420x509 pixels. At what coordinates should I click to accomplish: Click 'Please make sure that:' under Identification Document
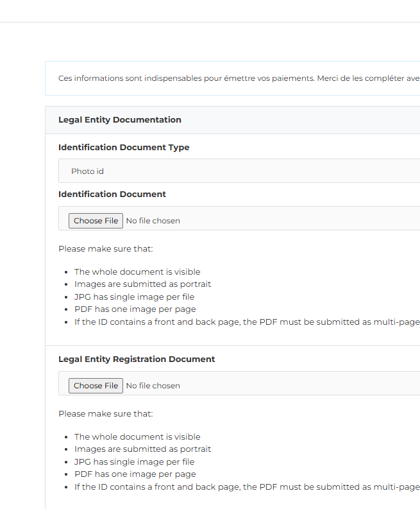[x=106, y=249]
